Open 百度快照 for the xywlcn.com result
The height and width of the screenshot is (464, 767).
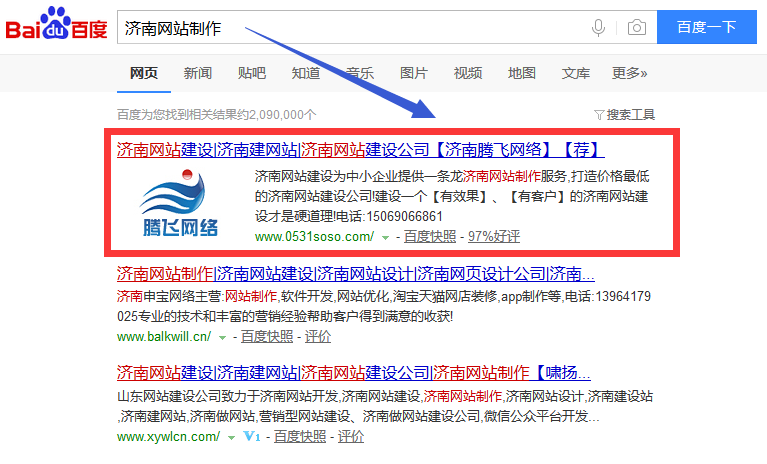coord(299,437)
